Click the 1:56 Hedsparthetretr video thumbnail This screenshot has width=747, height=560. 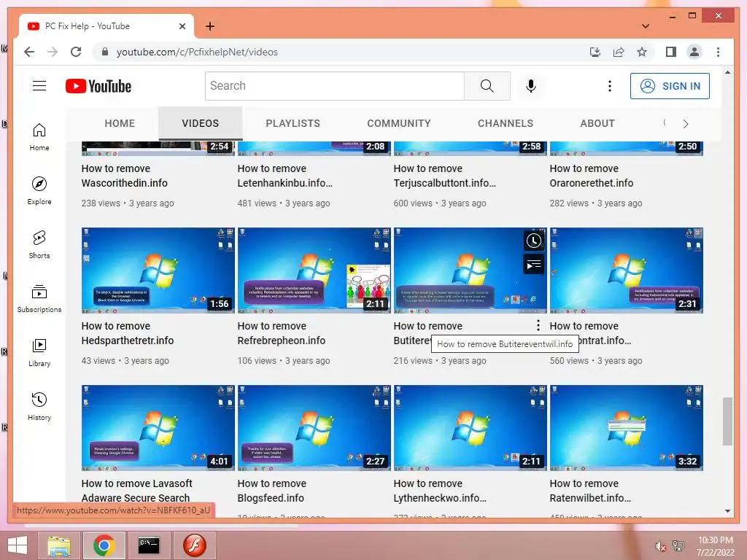[x=158, y=271]
